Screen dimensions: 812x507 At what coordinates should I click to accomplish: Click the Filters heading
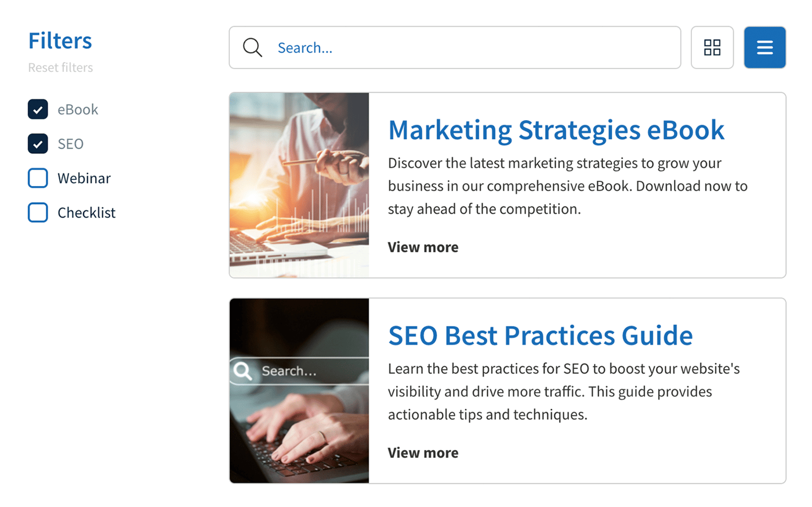[x=60, y=41]
